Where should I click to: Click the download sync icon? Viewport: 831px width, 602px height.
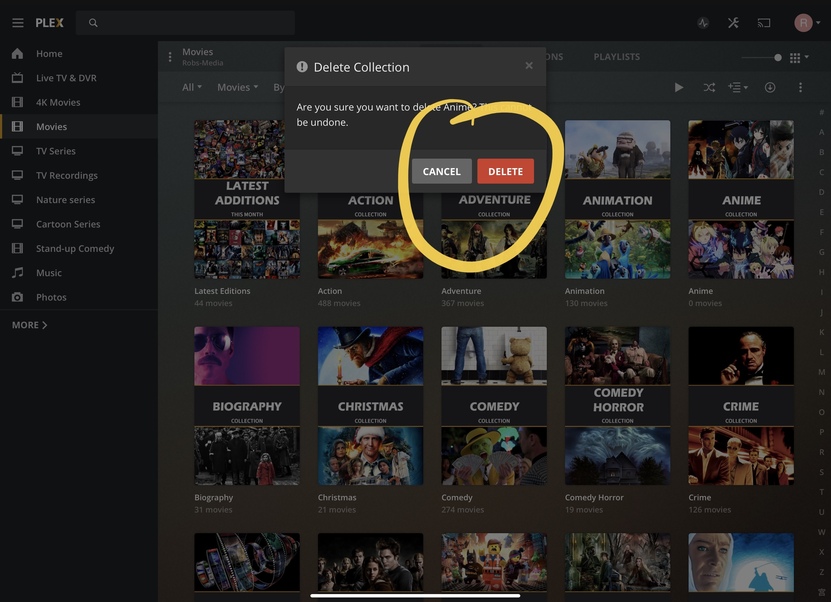[770, 87]
